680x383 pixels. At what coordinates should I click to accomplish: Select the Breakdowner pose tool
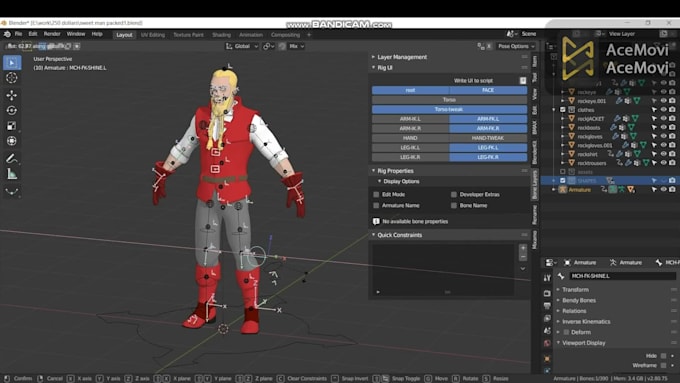click(12, 191)
